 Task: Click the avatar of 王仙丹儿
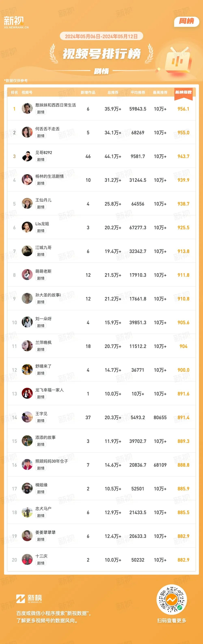(x=27, y=204)
